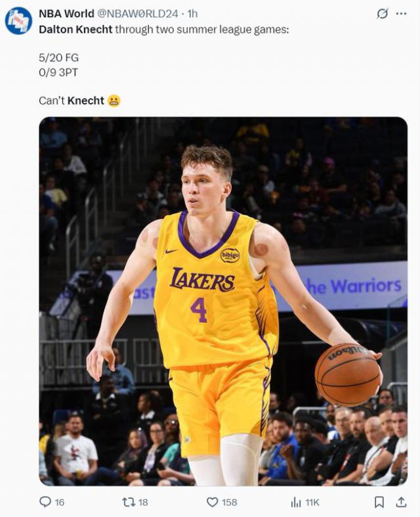Click the 1h post timestamp

click(192, 13)
